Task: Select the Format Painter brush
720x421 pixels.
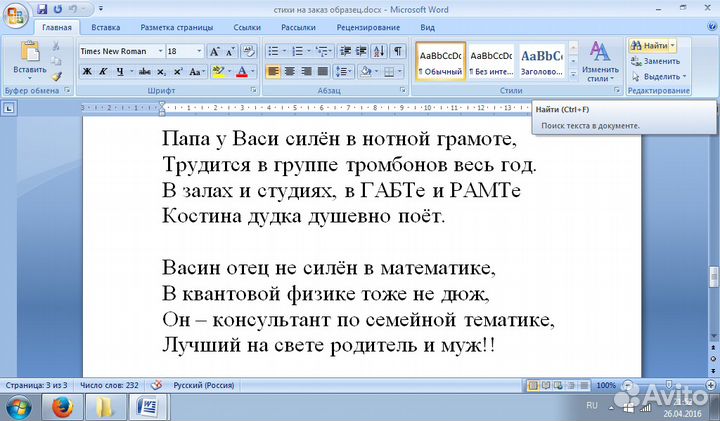Action: click(x=56, y=76)
